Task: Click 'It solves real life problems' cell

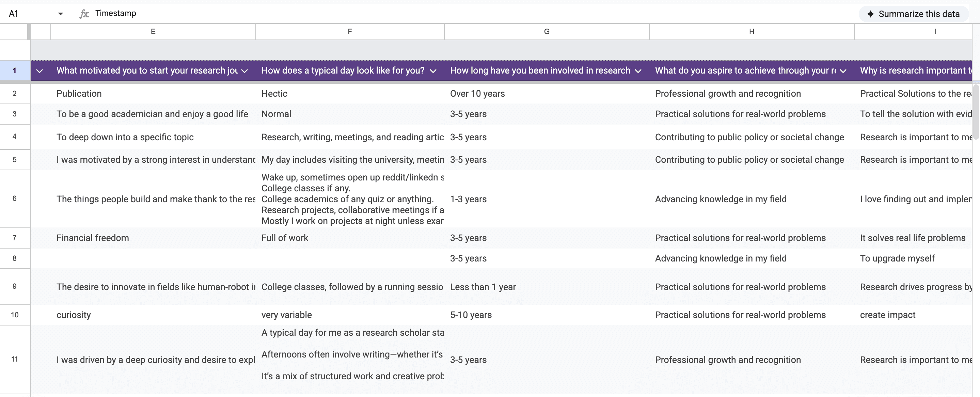Action: 913,238
